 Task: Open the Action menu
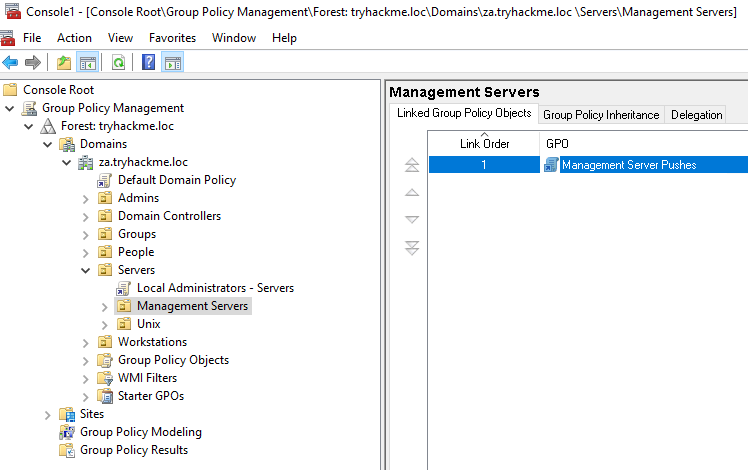tap(74, 38)
